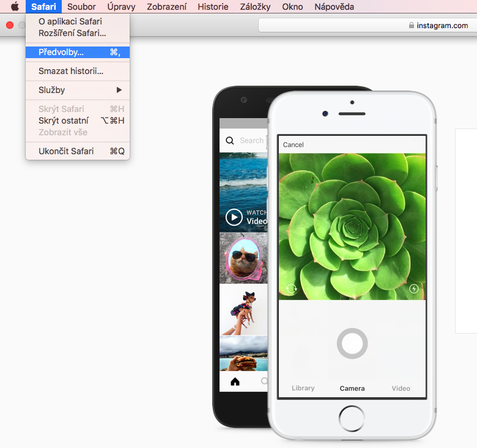This screenshot has width=477, height=448.
Task: Open the Úpravy menu
Action: 121,6
